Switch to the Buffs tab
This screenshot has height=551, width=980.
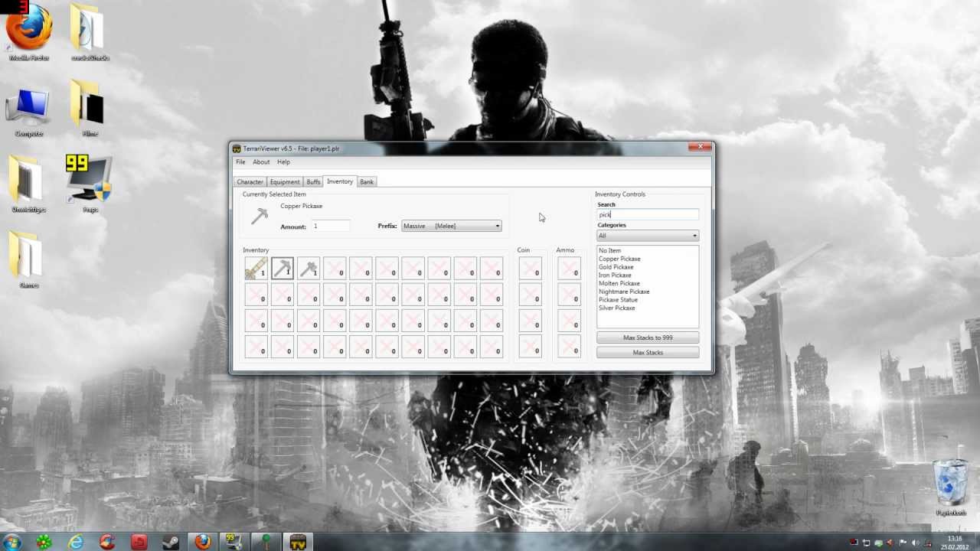point(313,182)
